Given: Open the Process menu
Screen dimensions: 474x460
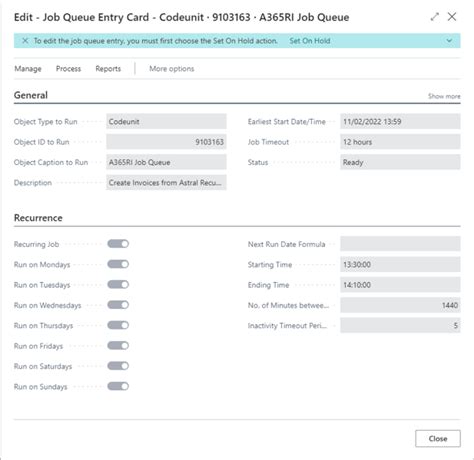Looking at the screenshot, I should coord(68,69).
